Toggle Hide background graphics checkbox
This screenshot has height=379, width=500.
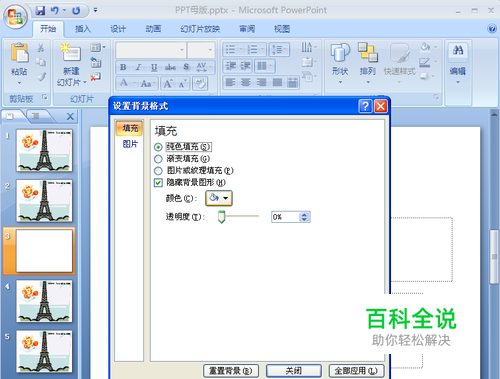(158, 183)
